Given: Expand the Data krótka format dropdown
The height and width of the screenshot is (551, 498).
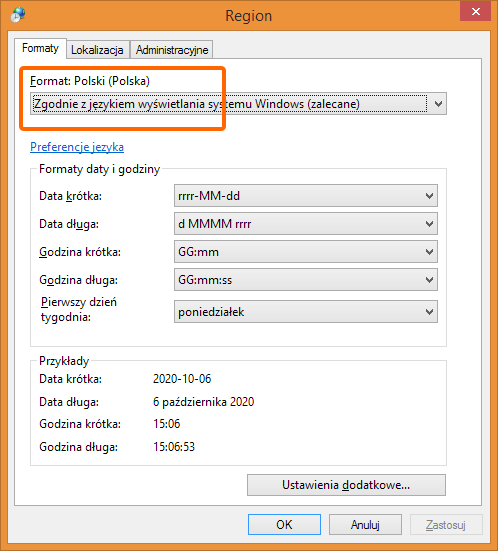Looking at the screenshot, I should pyautogui.click(x=306, y=196).
